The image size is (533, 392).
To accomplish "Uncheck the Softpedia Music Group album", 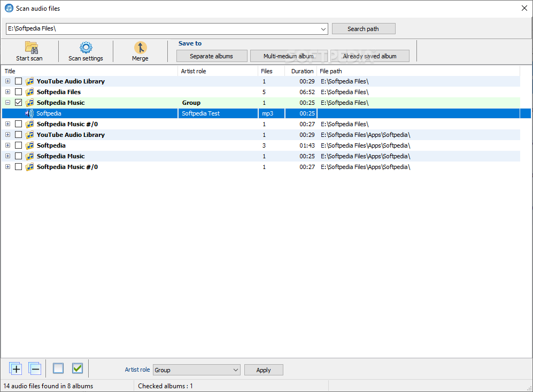I will coord(18,103).
